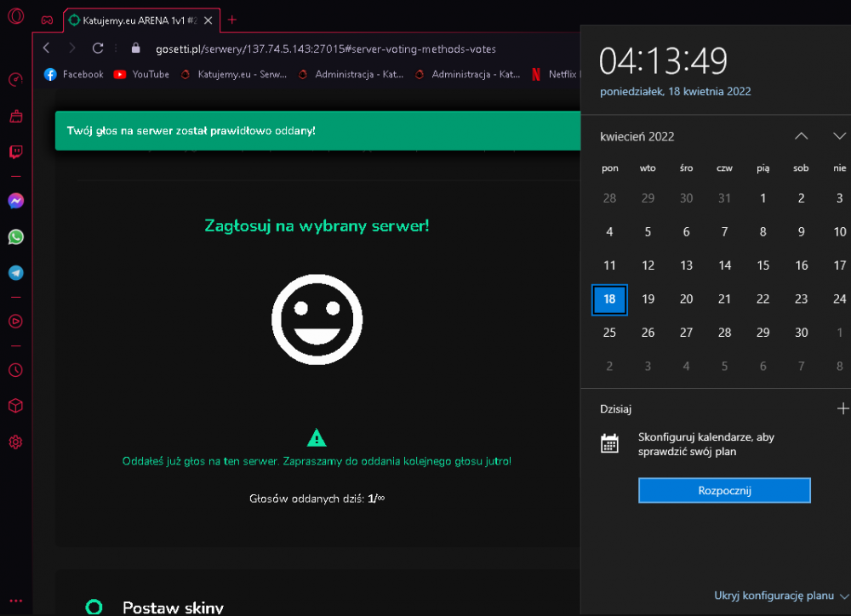The image size is (851, 616).
Task: Open the Netflix bookmark
Action: pyautogui.click(x=555, y=74)
